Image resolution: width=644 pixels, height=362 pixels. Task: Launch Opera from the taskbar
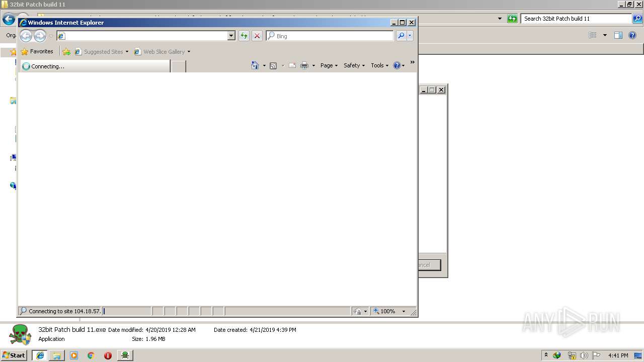coord(108,355)
